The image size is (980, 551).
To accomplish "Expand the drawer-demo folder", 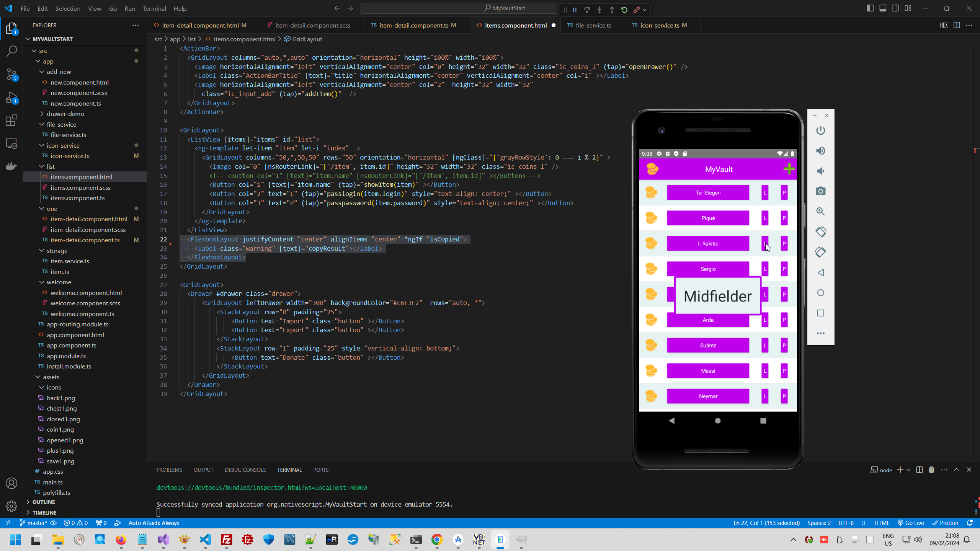I will coord(65,114).
